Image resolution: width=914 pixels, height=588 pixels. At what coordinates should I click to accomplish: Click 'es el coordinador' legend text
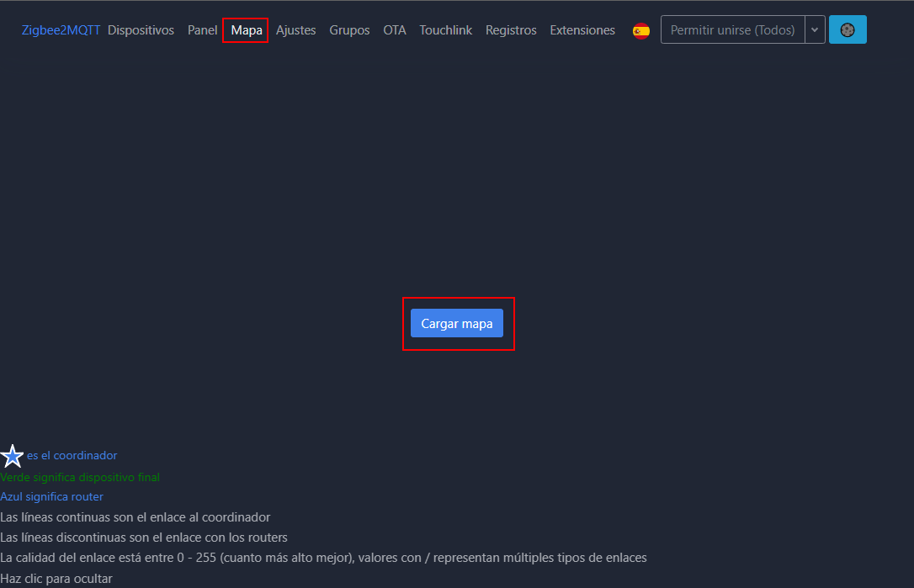point(72,456)
